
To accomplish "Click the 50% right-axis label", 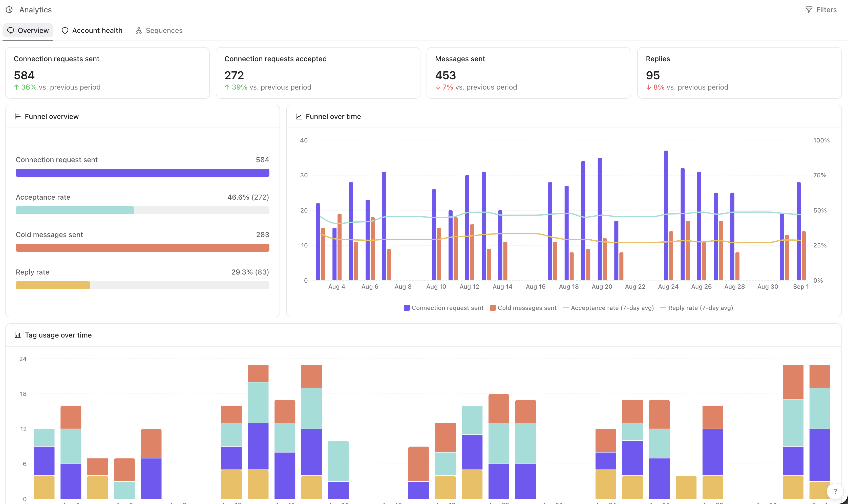I will click(820, 211).
